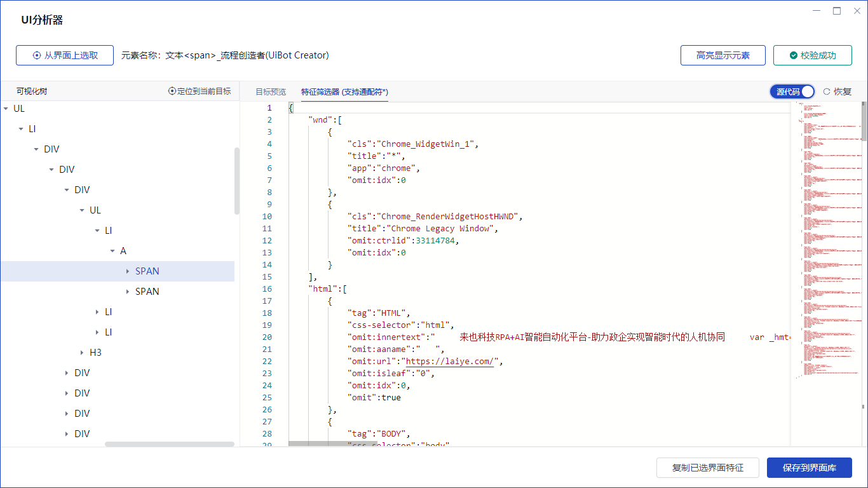Collapse the A node arrow in tree
The width and height of the screenshot is (868, 488).
(112, 251)
